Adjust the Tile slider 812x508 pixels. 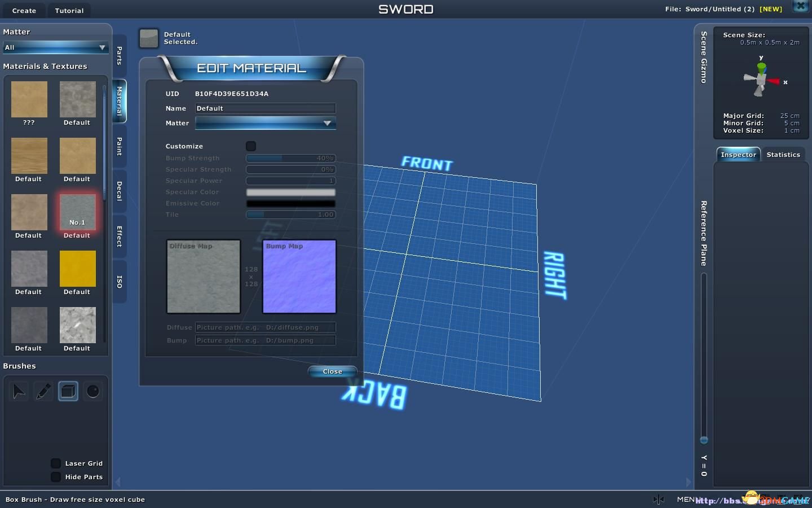[291, 214]
